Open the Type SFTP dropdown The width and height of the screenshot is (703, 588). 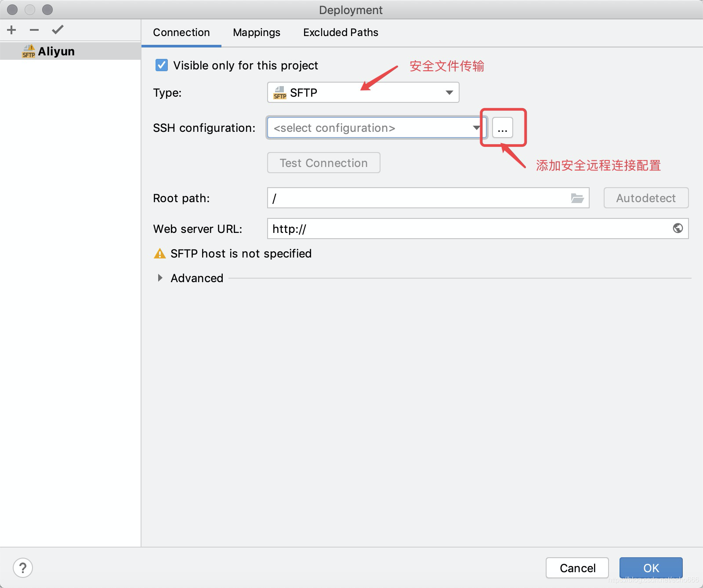[363, 92]
